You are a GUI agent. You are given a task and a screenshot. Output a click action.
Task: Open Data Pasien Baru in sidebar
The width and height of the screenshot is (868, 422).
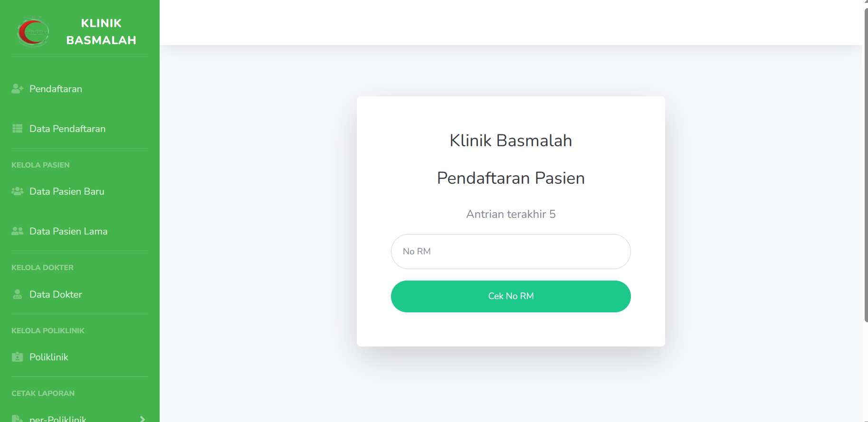coord(67,191)
